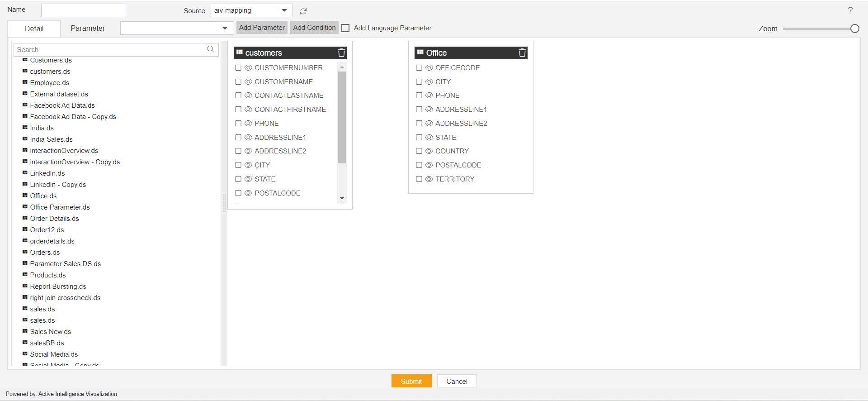Toggle eye icon for customers PHONE
This screenshot has height=401, width=868.
click(248, 124)
